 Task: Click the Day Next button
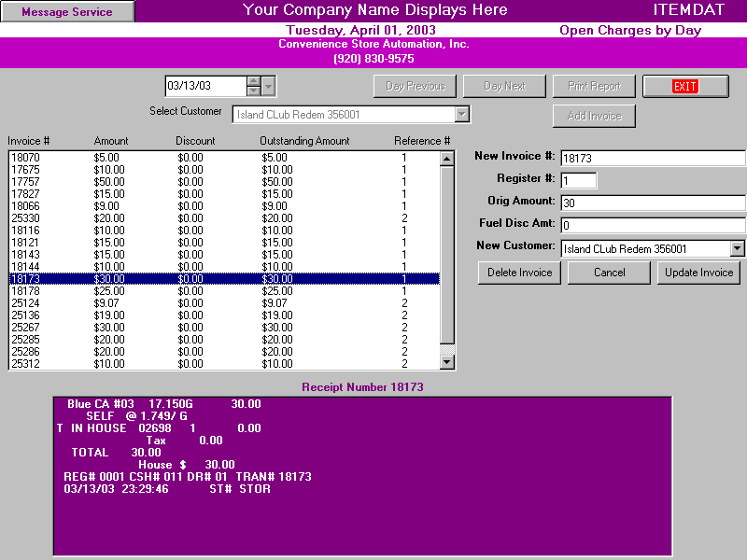pos(503,86)
